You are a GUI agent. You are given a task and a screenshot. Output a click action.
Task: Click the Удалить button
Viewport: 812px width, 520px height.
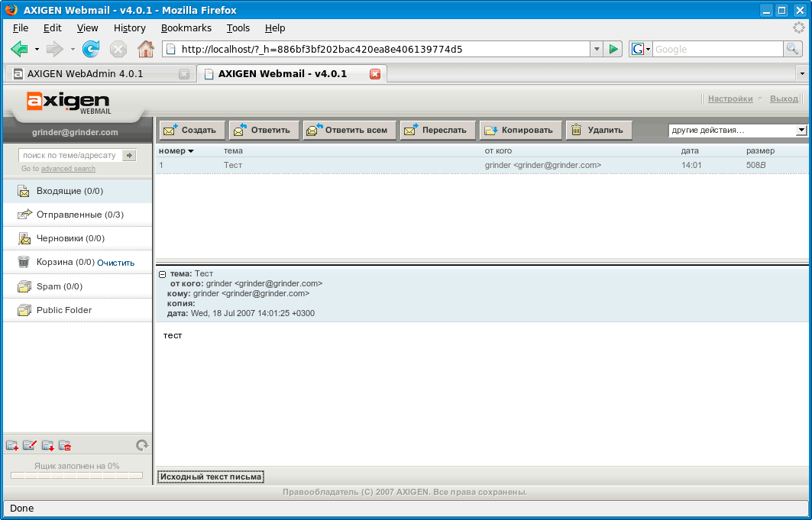[x=599, y=131]
